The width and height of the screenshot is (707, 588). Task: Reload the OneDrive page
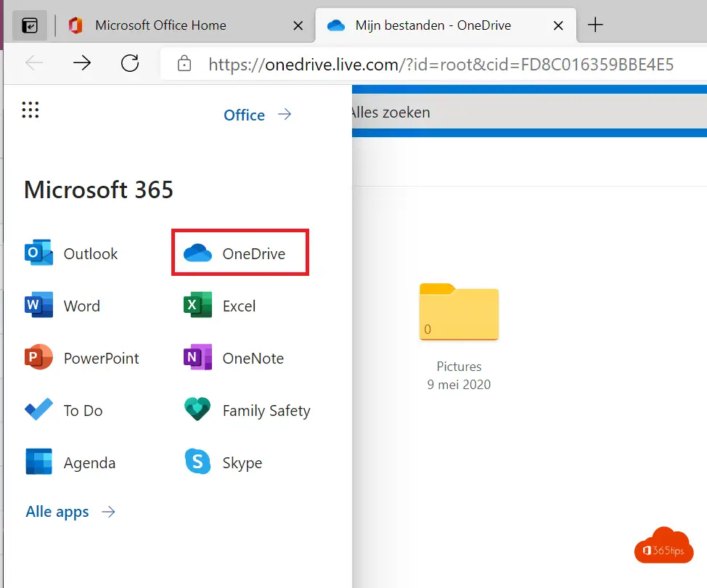pos(130,63)
